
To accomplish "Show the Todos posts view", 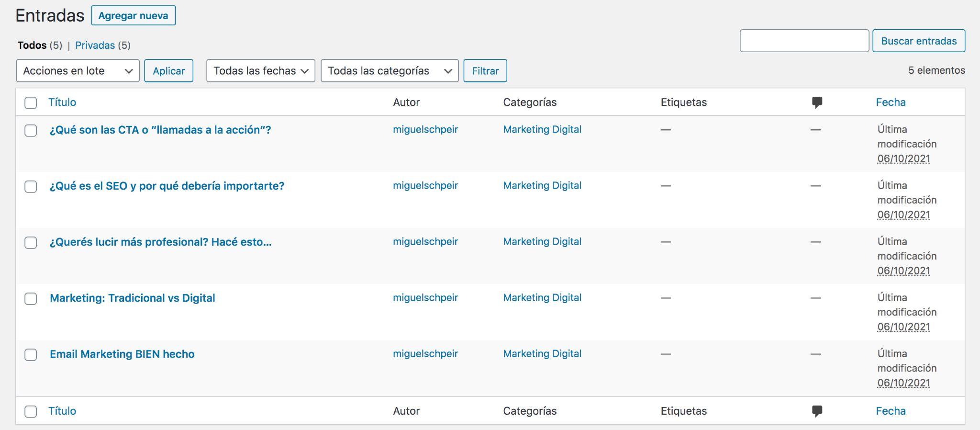I will [32, 45].
